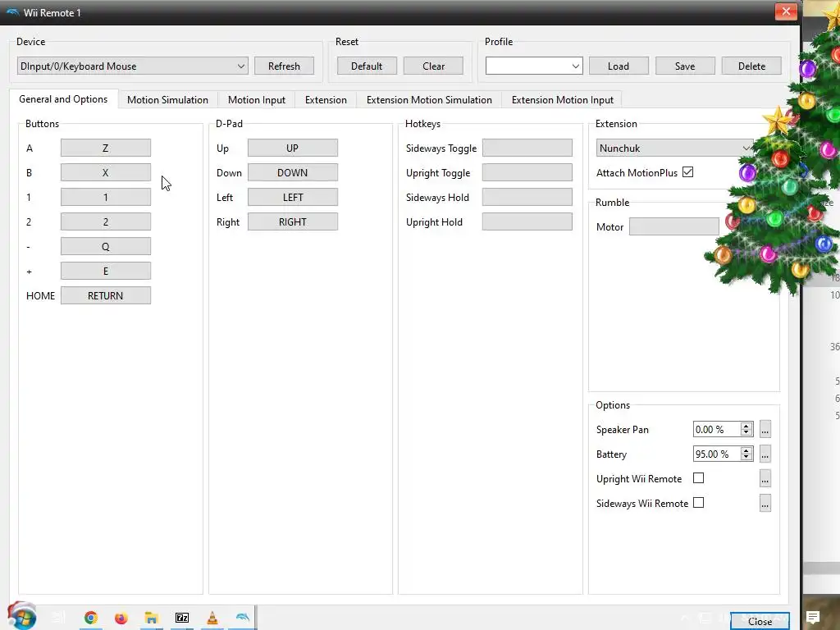The width and height of the screenshot is (840, 630).
Task: Enable the Sideways Wii Remote checkbox
Action: click(x=699, y=503)
